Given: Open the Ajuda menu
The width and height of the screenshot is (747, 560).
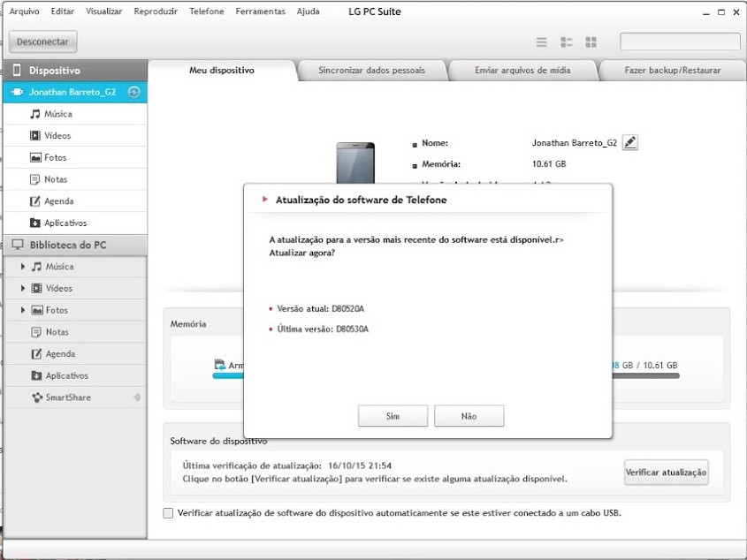Looking at the screenshot, I should point(308,11).
